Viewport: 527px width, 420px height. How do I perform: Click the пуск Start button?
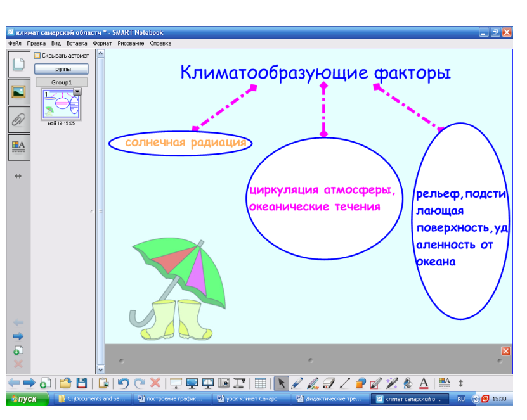(x=27, y=399)
